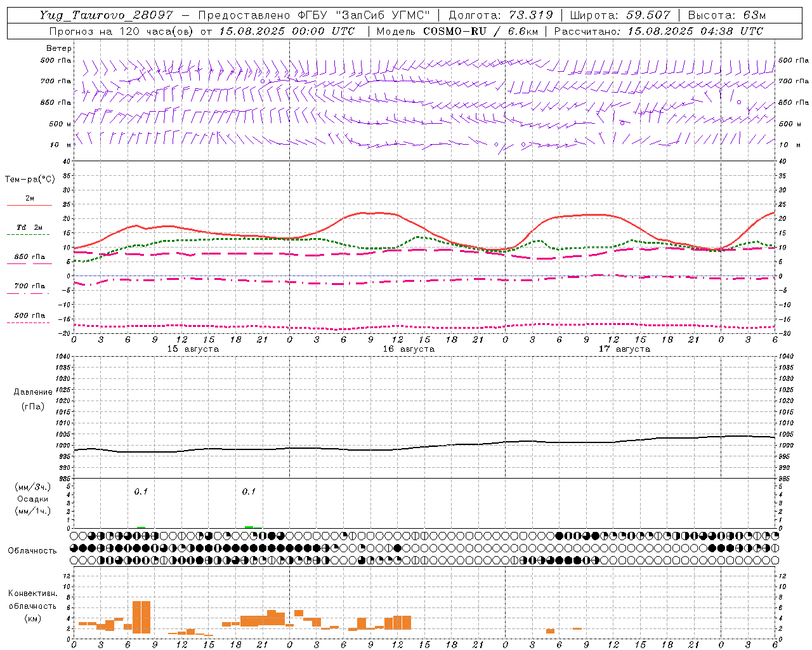The image size is (812, 650).
Task: Click the 'Облачность' cloudiness label
Action: click(x=32, y=551)
